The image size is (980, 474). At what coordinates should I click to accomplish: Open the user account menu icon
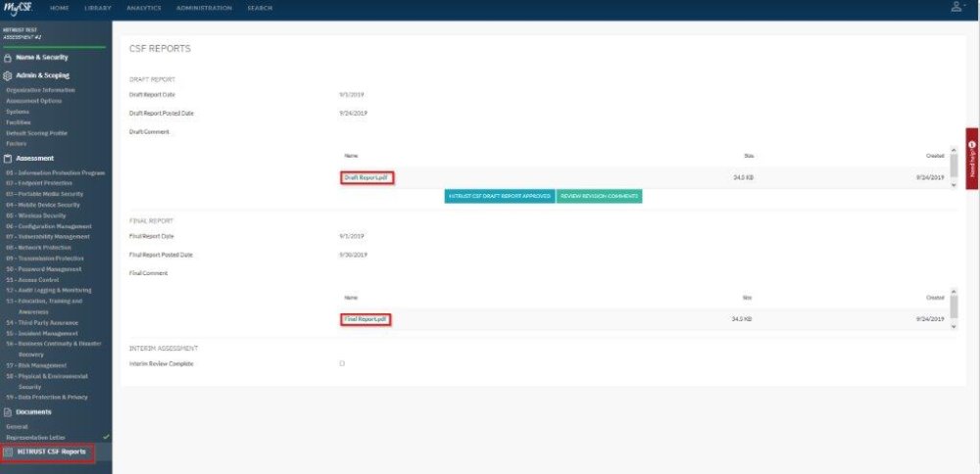click(x=956, y=8)
